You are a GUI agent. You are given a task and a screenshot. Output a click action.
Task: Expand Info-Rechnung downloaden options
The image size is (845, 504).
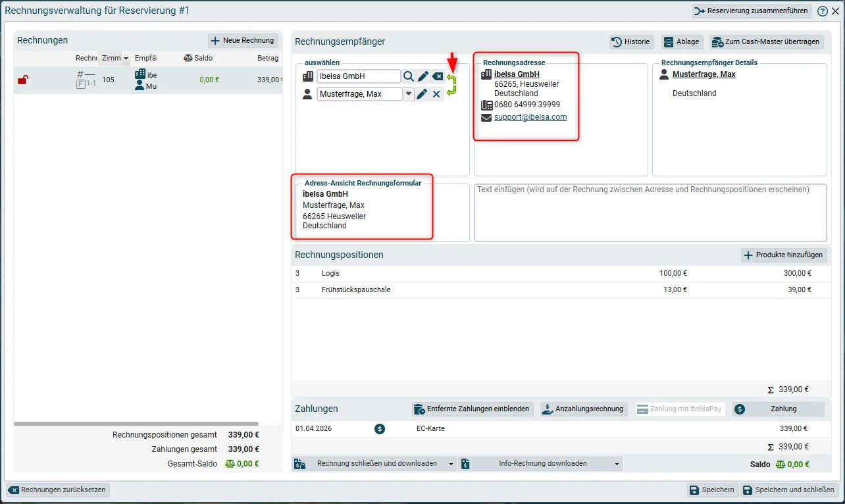pos(617,464)
